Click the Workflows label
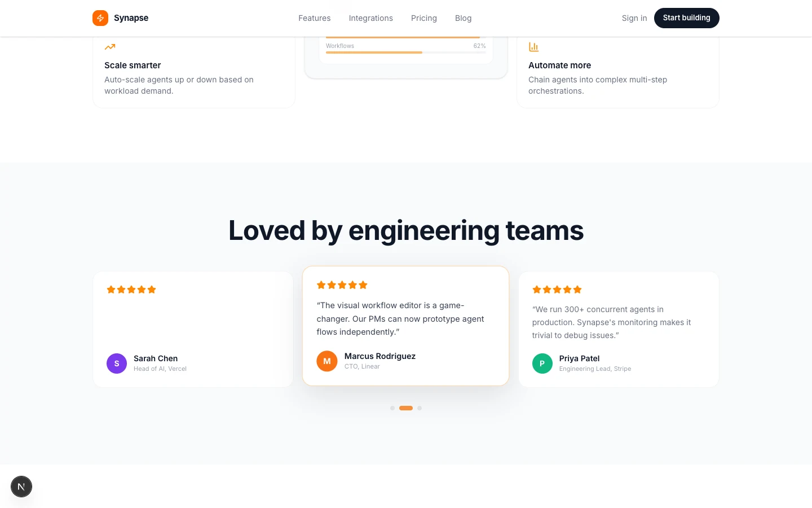 pyautogui.click(x=340, y=46)
